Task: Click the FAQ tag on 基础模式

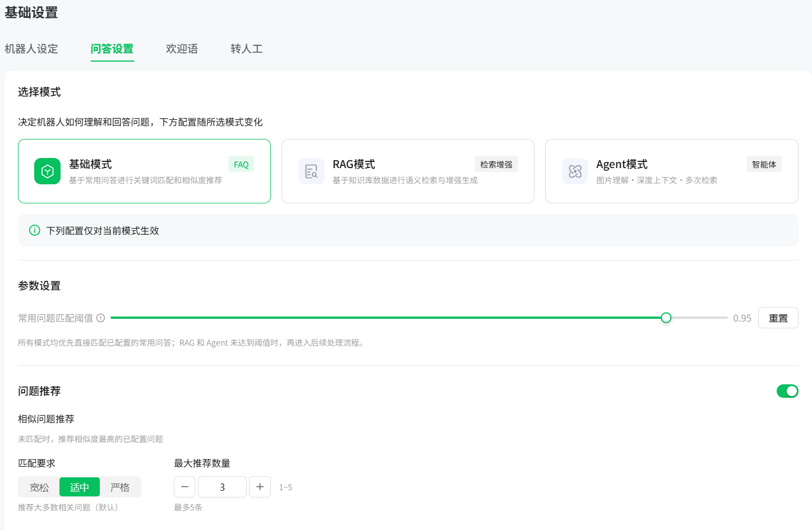Action: click(241, 164)
